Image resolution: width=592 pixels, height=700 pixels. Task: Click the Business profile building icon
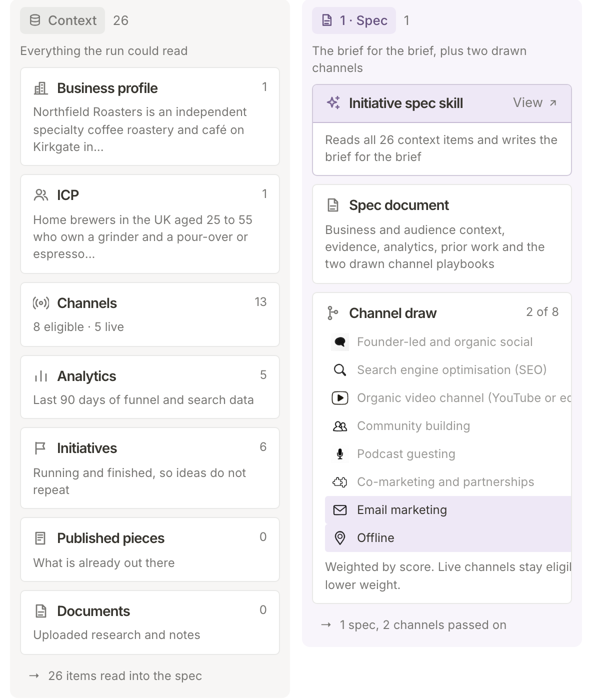[40, 88]
